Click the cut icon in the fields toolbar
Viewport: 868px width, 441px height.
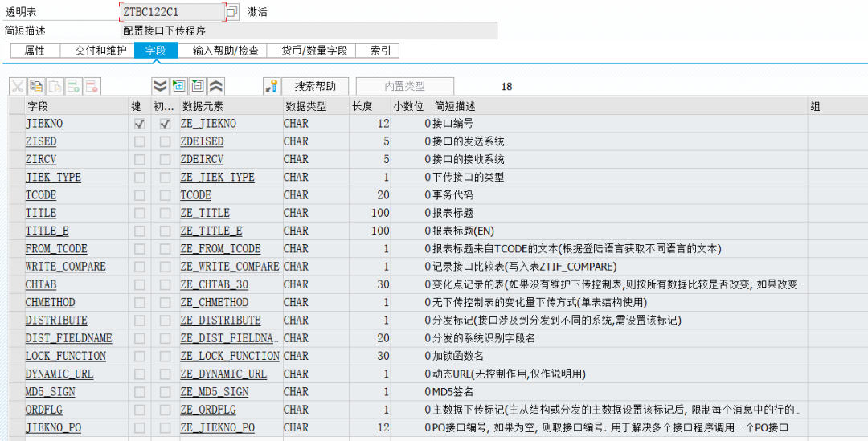(x=18, y=86)
